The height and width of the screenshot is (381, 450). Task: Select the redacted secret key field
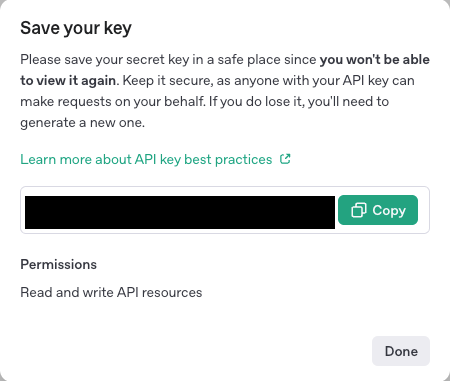(180, 212)
